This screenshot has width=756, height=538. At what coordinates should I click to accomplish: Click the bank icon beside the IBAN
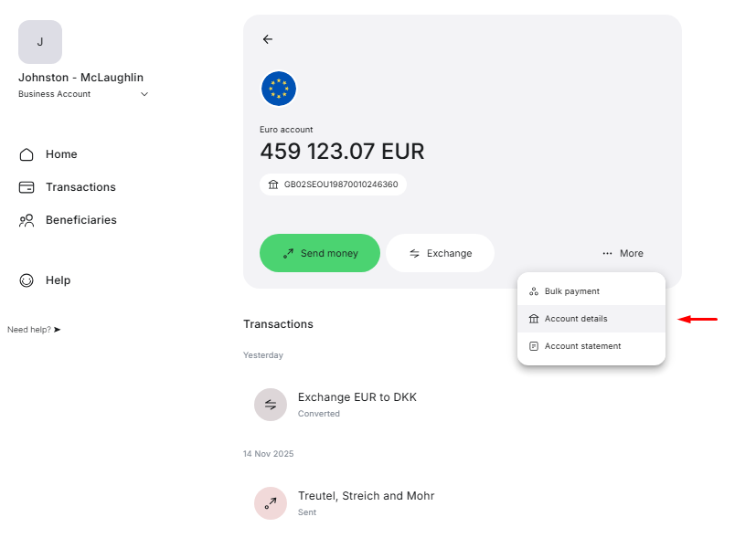tap(273, 185)
